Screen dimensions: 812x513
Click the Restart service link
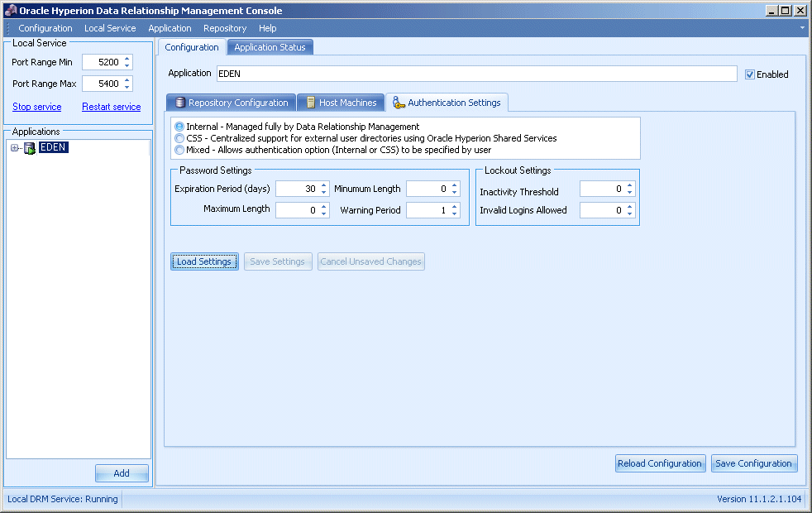(112, 107)
